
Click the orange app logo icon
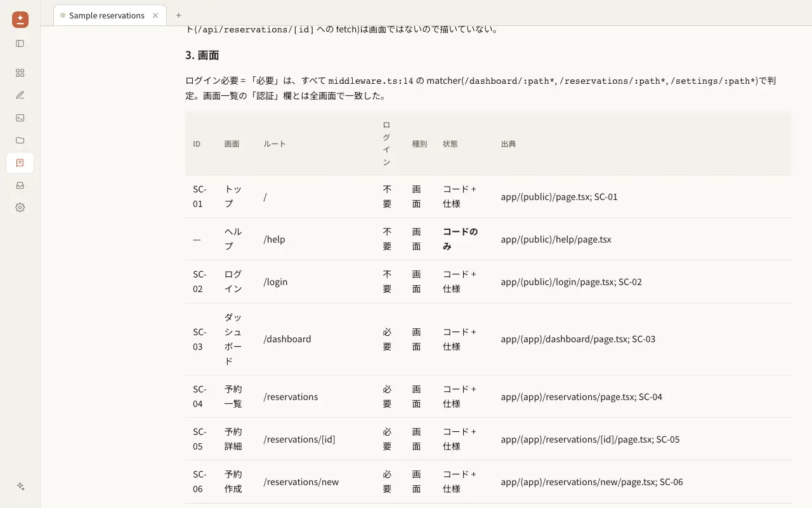coord(20,20)
